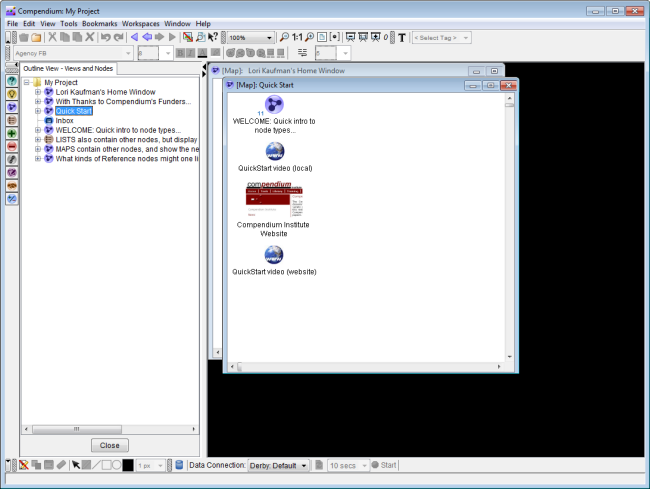The width and height of the screenshot is (650, 489).
Task: Open the Tools menu
Action: tap(69, 24)
